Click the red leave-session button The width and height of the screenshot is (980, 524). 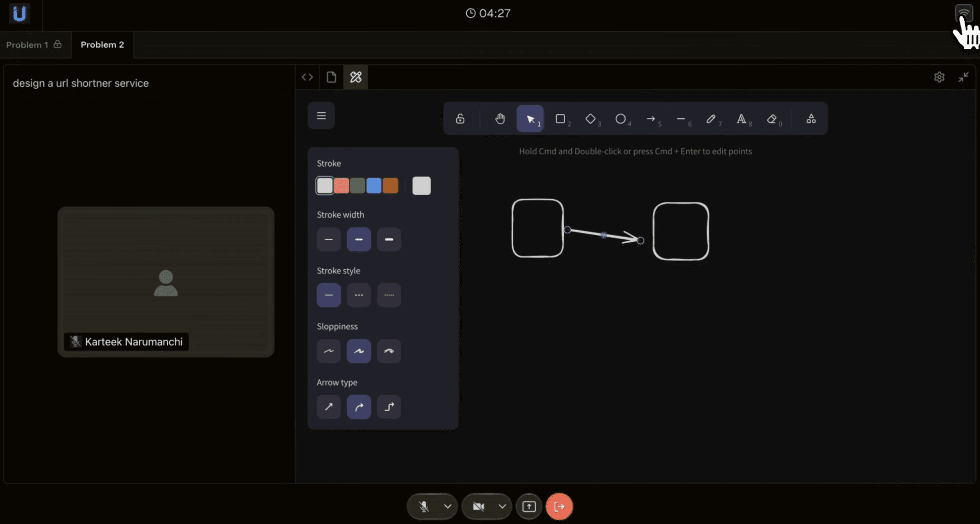(x=559, y=507)
